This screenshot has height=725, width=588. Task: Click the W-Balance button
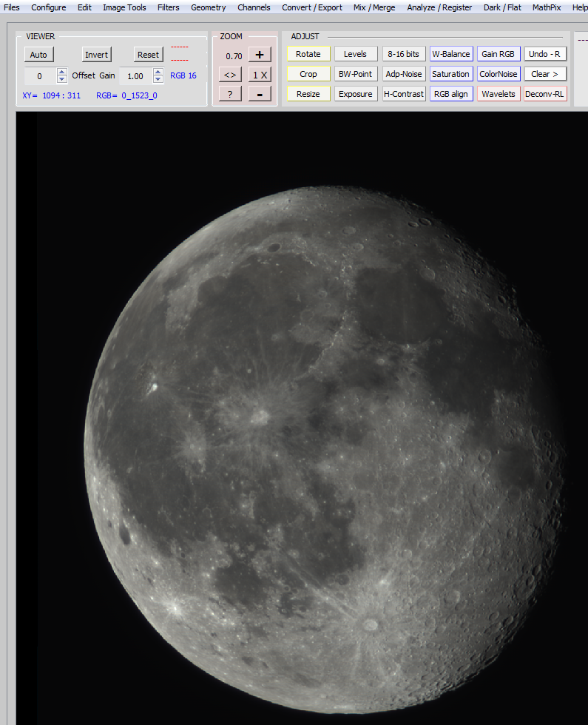click(451, 53)
